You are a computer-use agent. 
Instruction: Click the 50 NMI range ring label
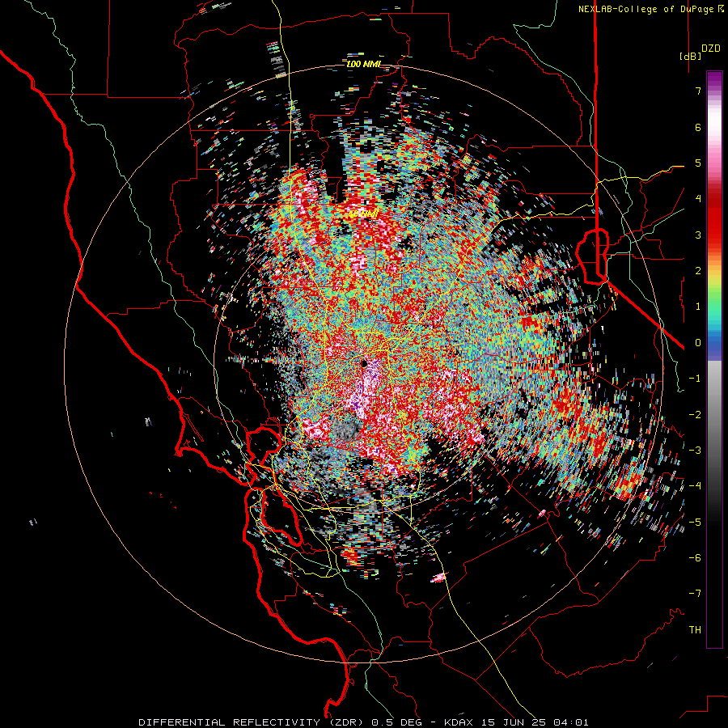click(x=363, y=214)
